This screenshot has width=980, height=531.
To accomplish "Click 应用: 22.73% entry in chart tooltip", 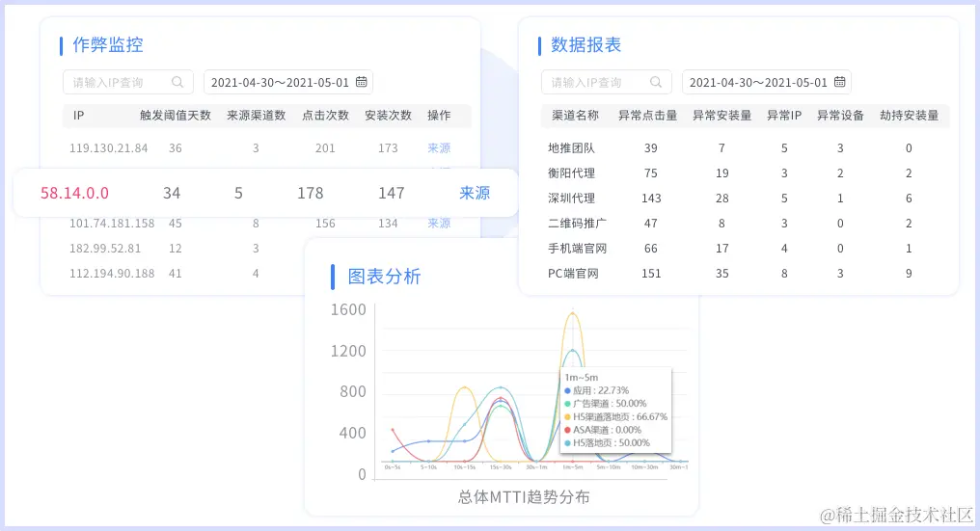I will point(597,390).
